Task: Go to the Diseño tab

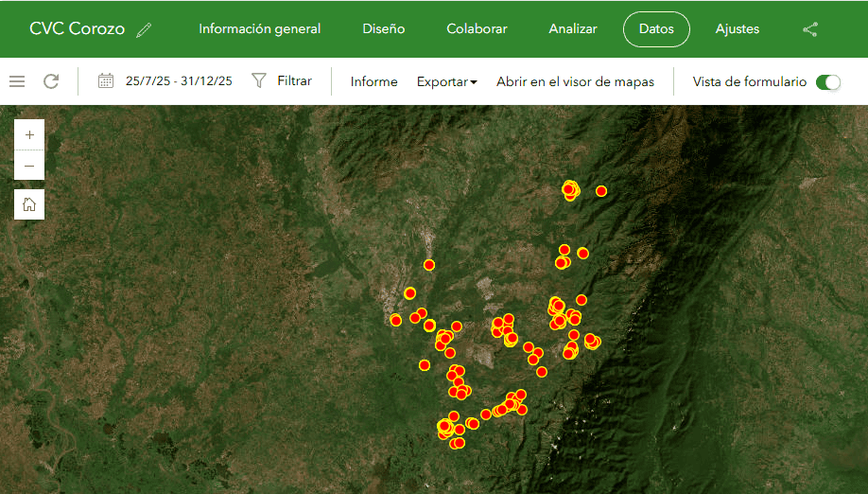Action: pyautogui.click(x=383, y=29)
